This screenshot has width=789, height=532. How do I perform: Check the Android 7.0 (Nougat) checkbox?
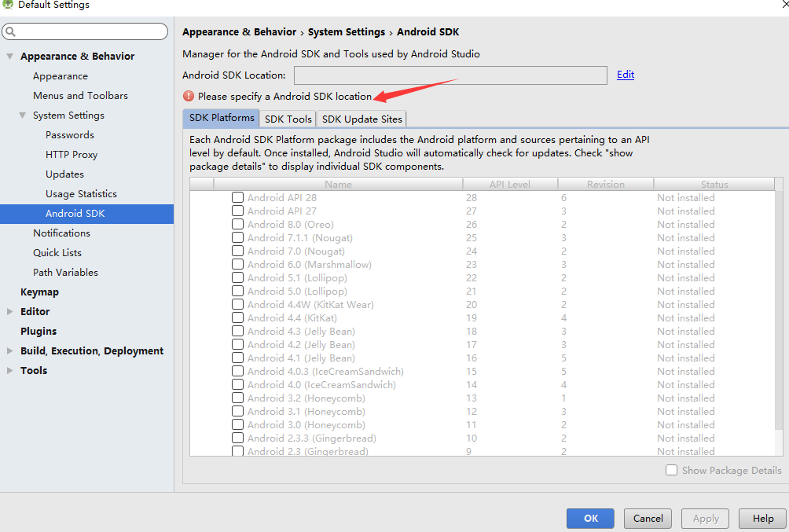coord(237,251)
